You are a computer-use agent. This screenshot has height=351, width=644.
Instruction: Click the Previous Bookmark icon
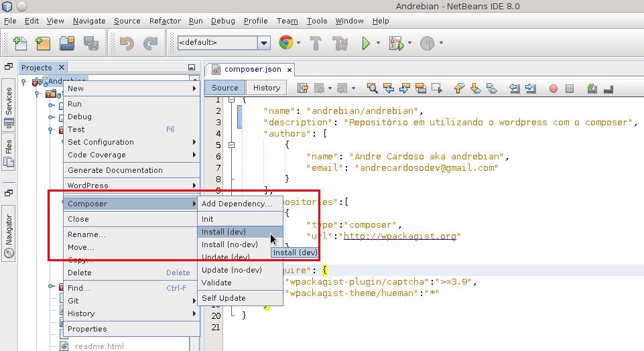tap(459, 88)
